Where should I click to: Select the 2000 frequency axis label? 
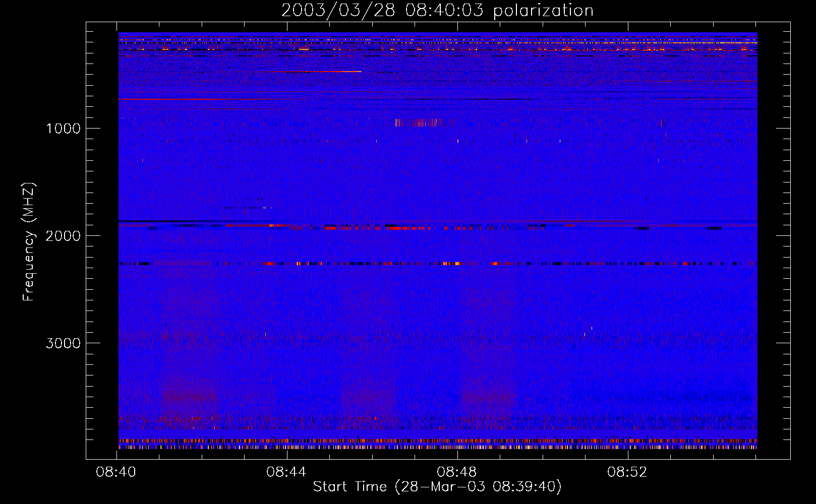point(63,236)
